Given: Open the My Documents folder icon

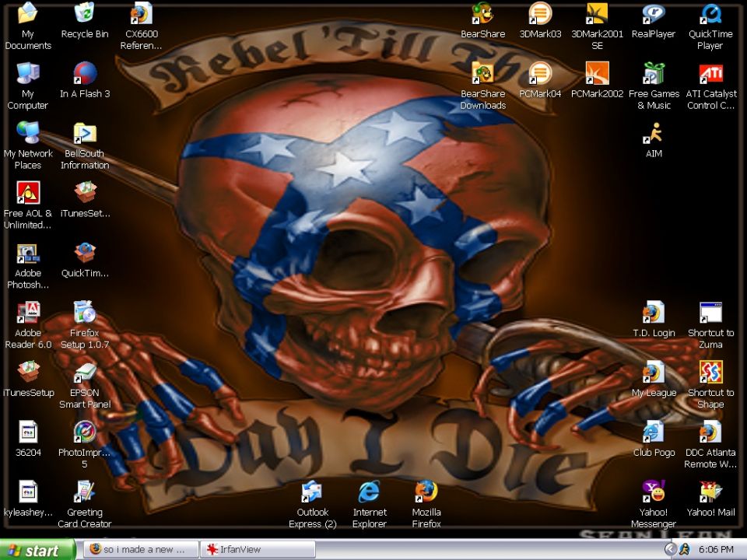Looking at the screenshot, I should tap(28, 14).
